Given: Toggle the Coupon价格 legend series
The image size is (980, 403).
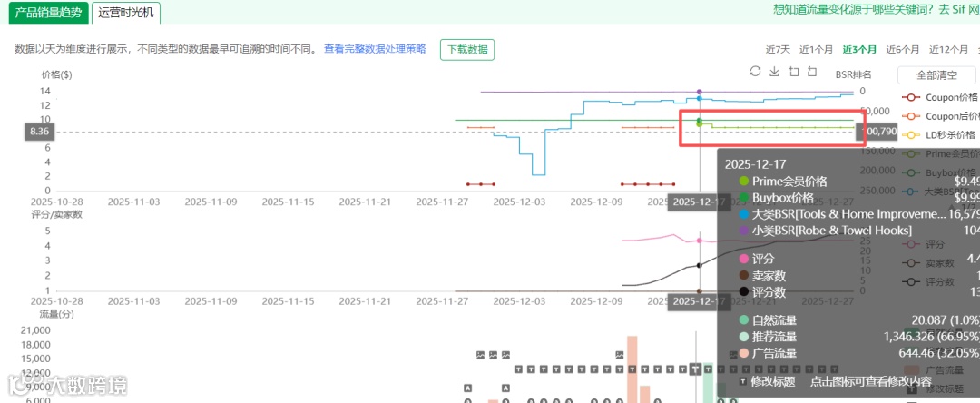Looking at the screenshot, I should click(941, 97).
